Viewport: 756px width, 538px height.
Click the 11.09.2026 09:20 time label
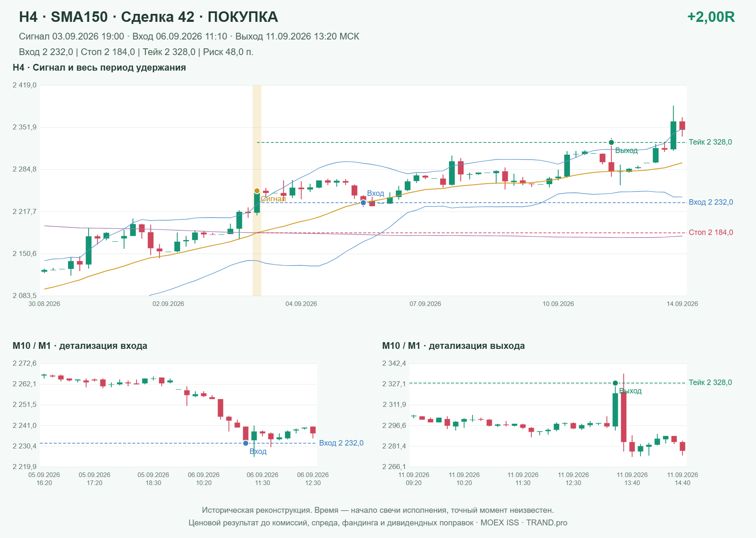(414, 479)
